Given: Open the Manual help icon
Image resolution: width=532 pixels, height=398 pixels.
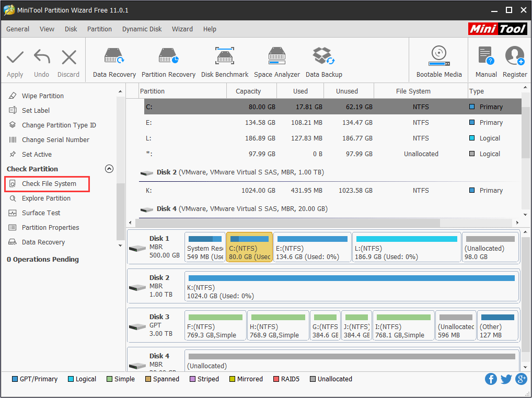Looking at the screenshot, I should pos(486,55).
